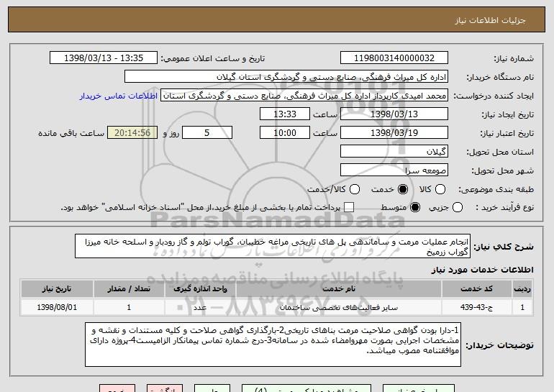Choose the جزیی purchase process option
Screen dimensions: 554x392
click(457, 208)
